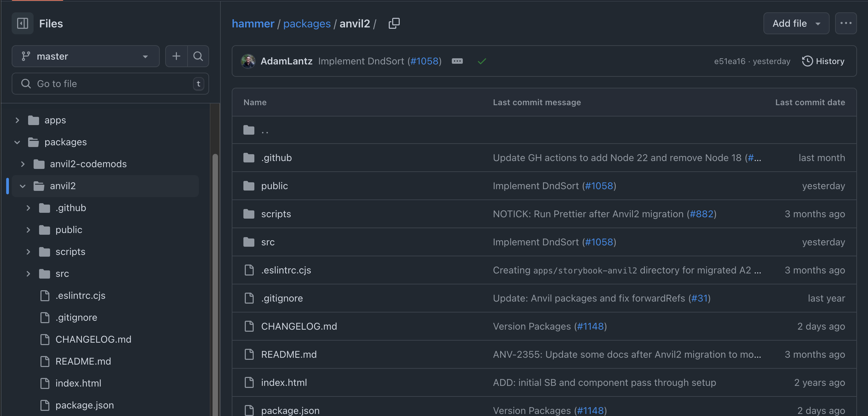Expand the apps folder chevron
868x416 pixels.
point(17,120)
